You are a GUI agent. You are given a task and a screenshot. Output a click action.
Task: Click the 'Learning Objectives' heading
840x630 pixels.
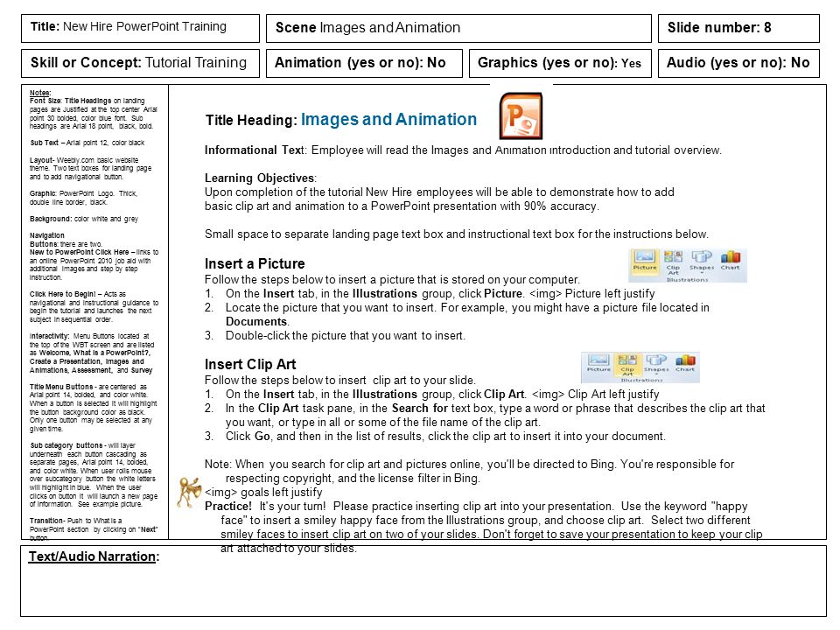259,178
